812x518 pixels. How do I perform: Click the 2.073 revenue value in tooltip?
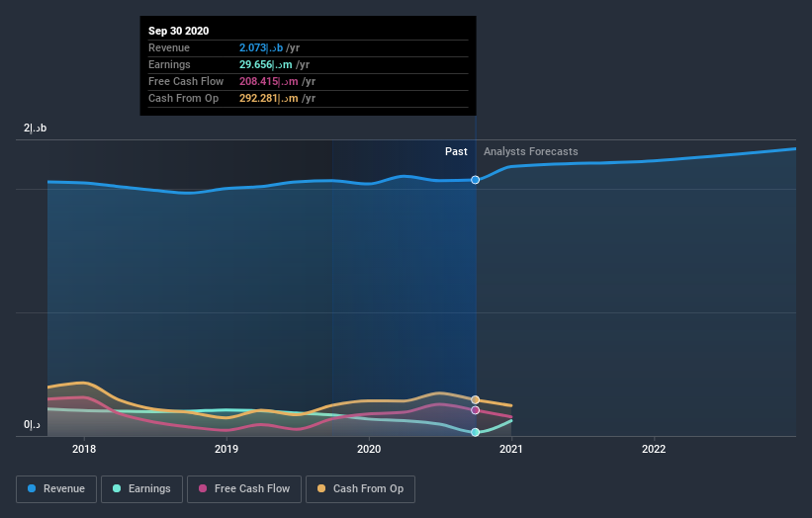pos(261,47)
